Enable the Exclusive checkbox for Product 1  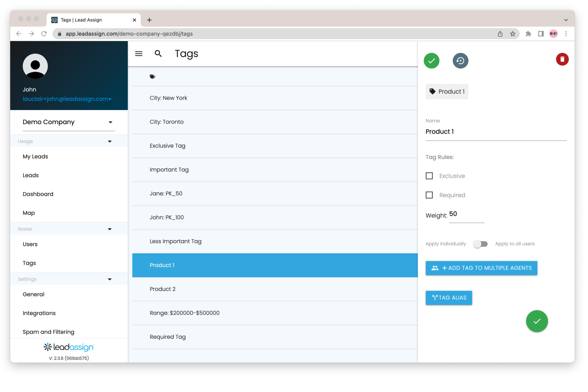coord(429,175)
